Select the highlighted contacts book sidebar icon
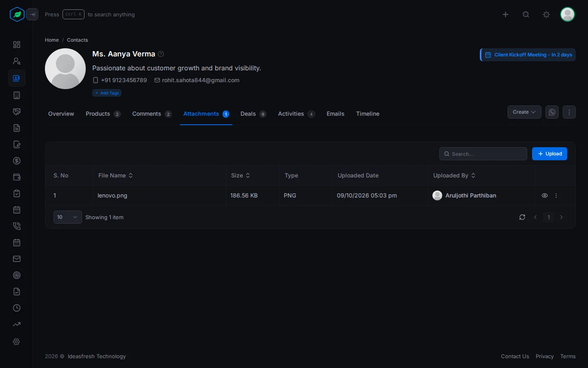Viewport: 588px width, 368px height. click(x=17, y=78)
